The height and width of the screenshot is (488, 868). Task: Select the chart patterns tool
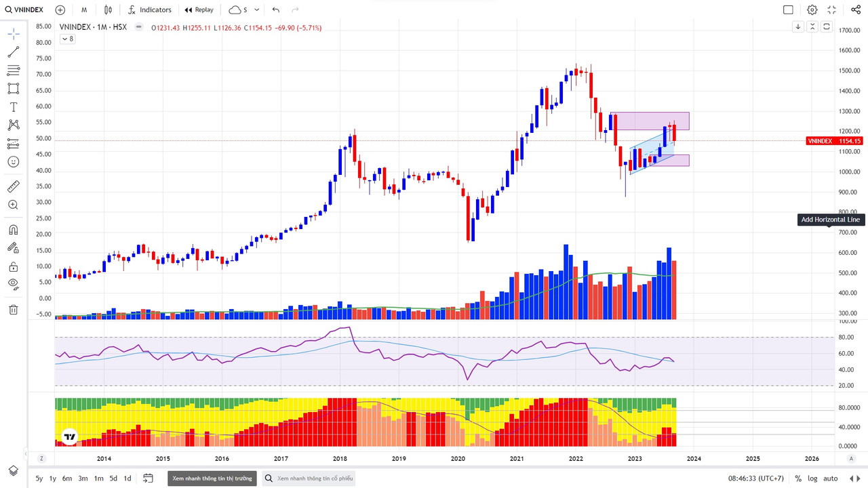click(14, 125)
